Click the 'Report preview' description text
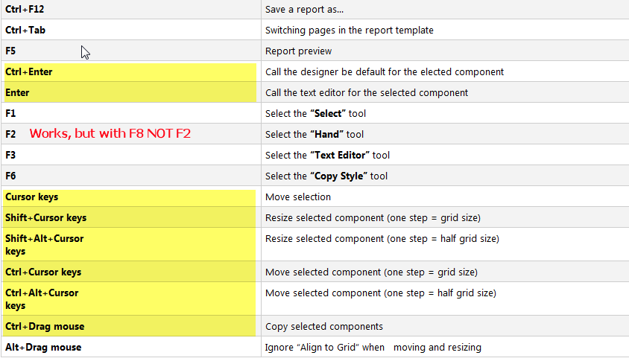Screen dimensions: 629x364 point(298,51)
